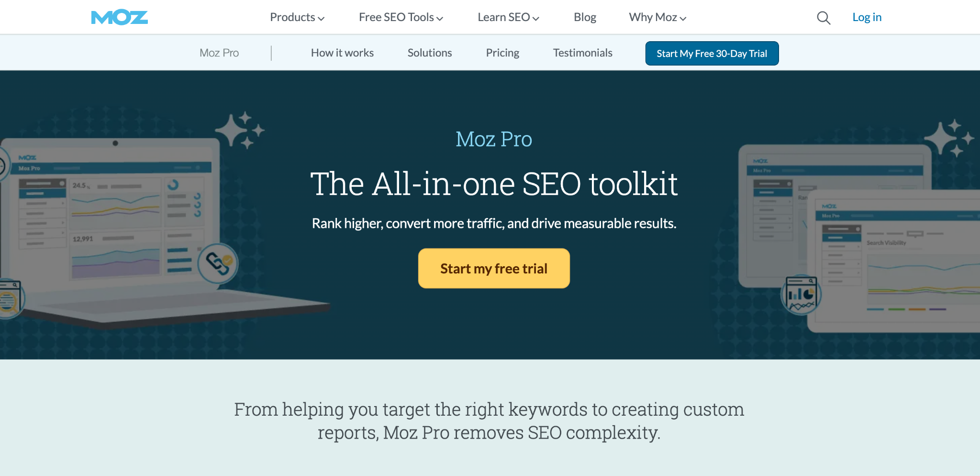Image resolution: width=980 pixels, height=476 pixels.
Task: Expand the Free SEO Tools menu
Action: coord(401,17)
